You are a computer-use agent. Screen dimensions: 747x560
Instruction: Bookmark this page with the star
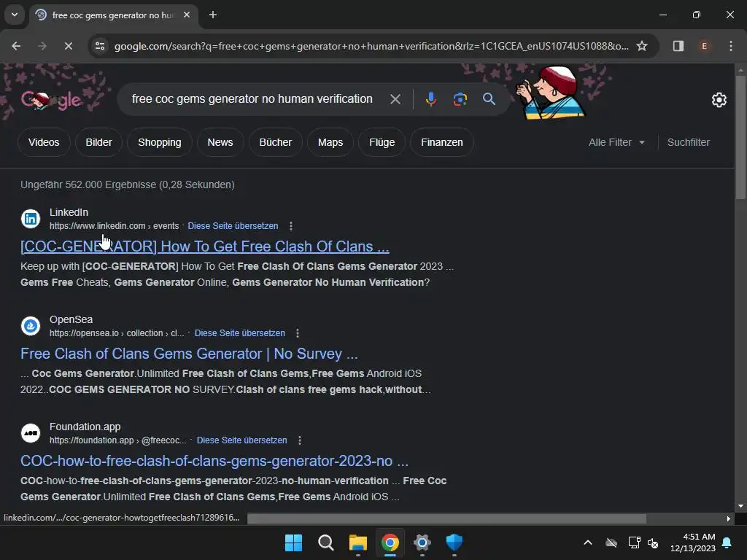642,46
